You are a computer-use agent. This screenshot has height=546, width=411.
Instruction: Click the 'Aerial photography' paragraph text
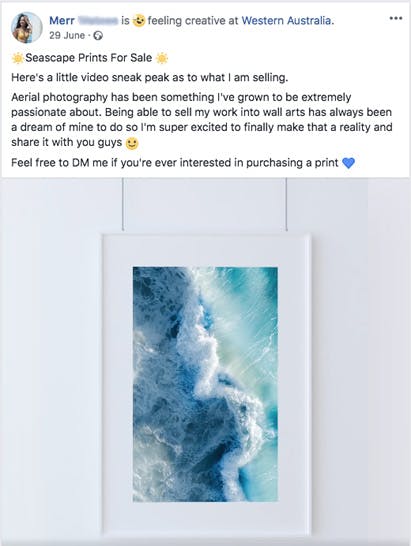[202, 119]
